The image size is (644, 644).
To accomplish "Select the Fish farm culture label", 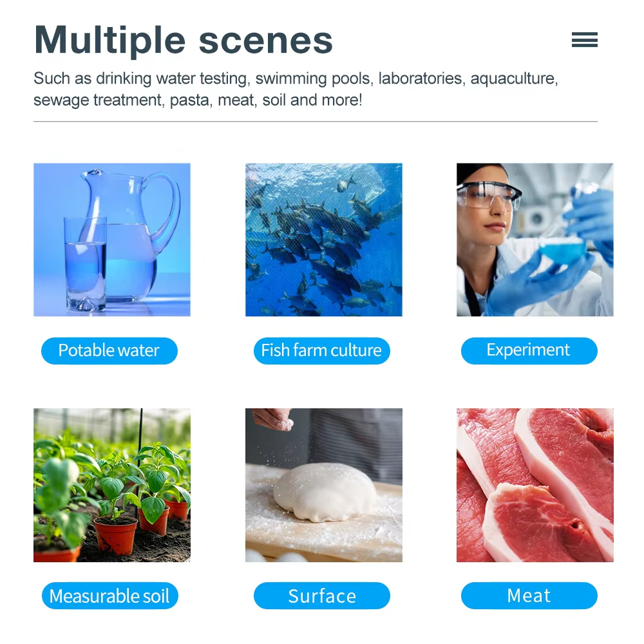I will tap(321, 351).
